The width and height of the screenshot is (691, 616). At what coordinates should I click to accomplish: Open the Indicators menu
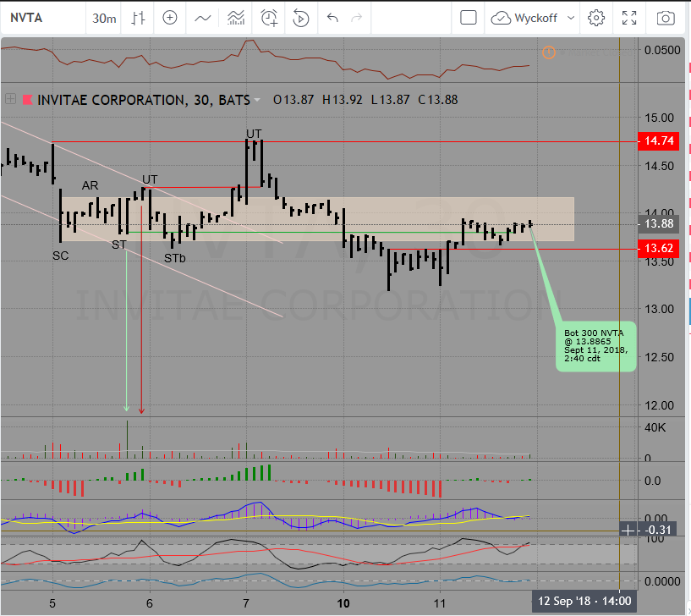point(203,18)
